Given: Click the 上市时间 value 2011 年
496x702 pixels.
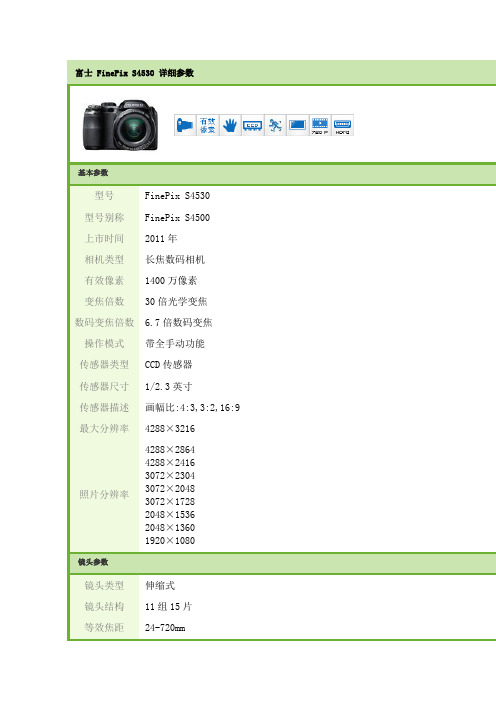Looking at the screenshot, I should click(161, 239).
